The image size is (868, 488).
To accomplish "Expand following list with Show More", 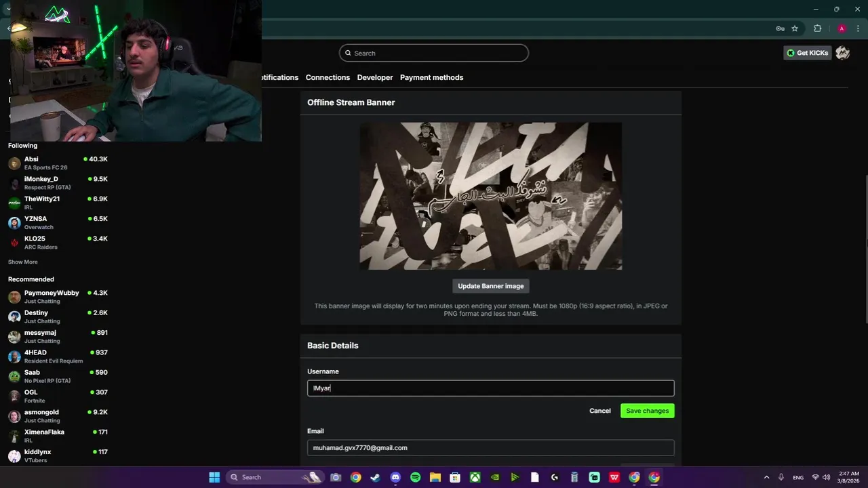I will coord(23,262).
